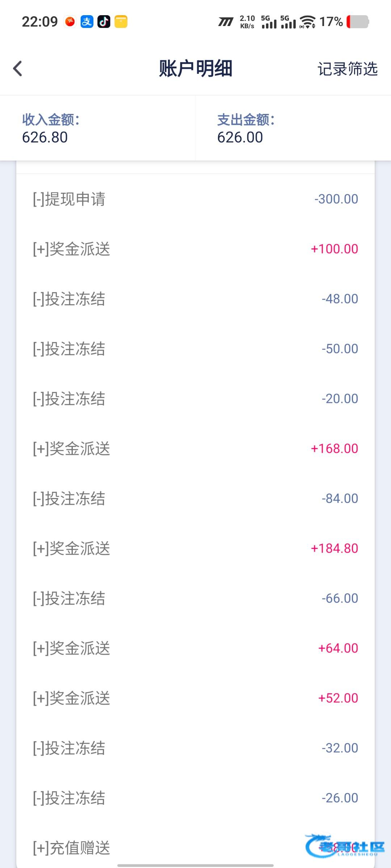391x868 pixels.
Task: Tap the 账户明细 page title
Action: click(x=195, y=69)
